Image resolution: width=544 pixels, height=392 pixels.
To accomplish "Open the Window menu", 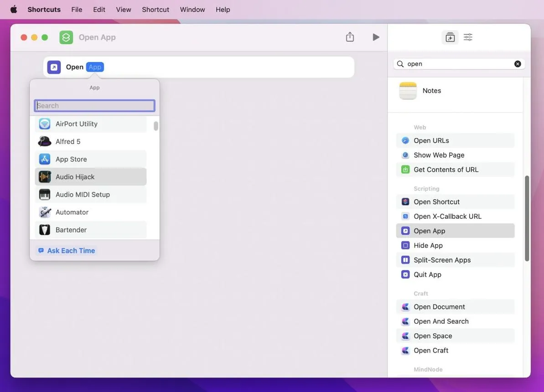I will point(192,10).
